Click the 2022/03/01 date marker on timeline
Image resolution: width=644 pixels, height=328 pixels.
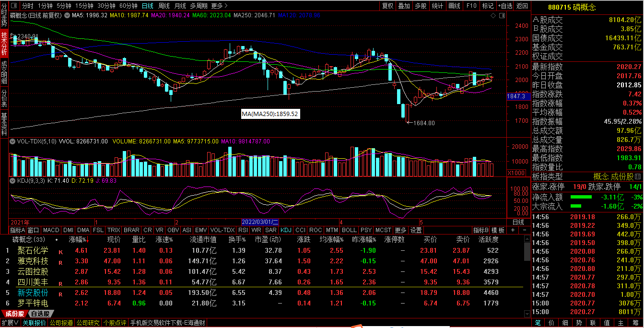[259, 223]
